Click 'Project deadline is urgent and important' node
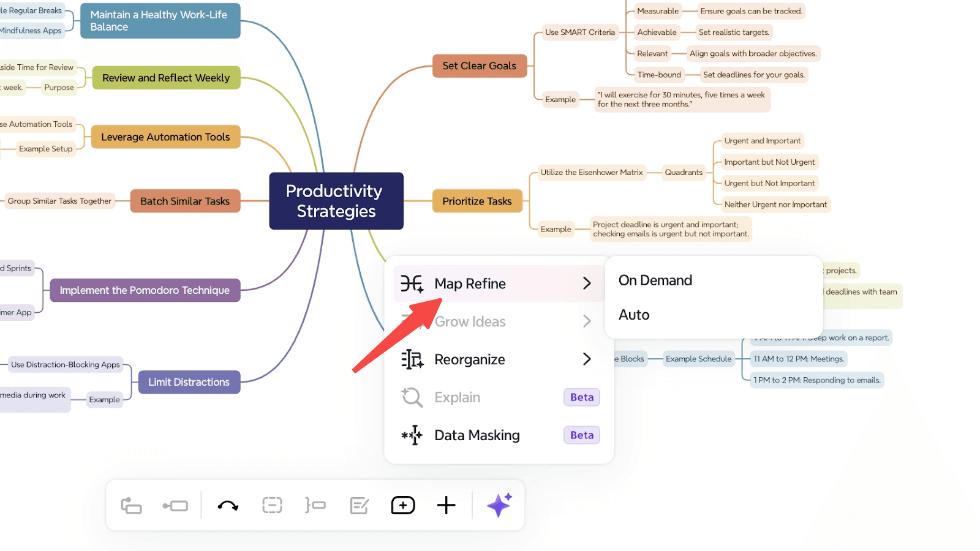Screen dimensions: 980x551 tap(671, 229)
